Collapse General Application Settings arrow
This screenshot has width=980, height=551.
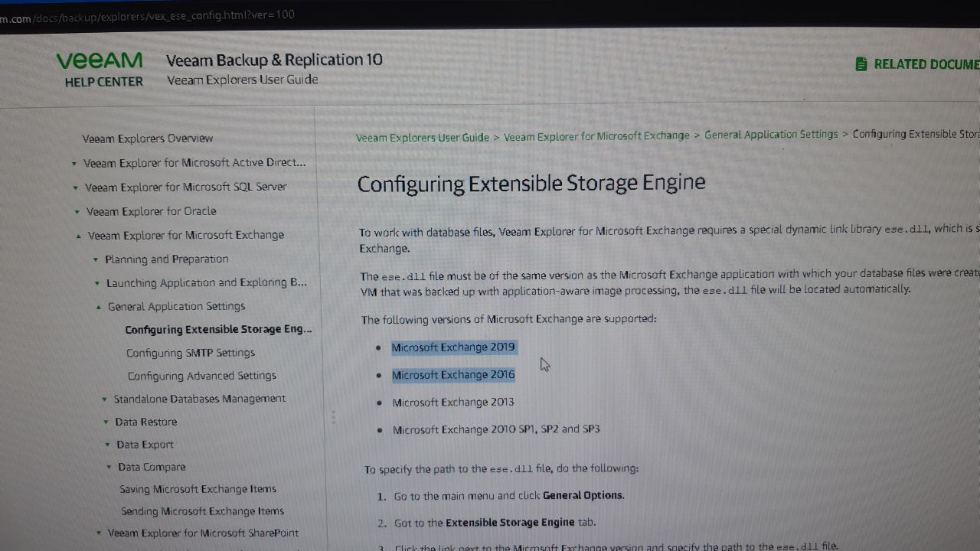tap(99, 308)
